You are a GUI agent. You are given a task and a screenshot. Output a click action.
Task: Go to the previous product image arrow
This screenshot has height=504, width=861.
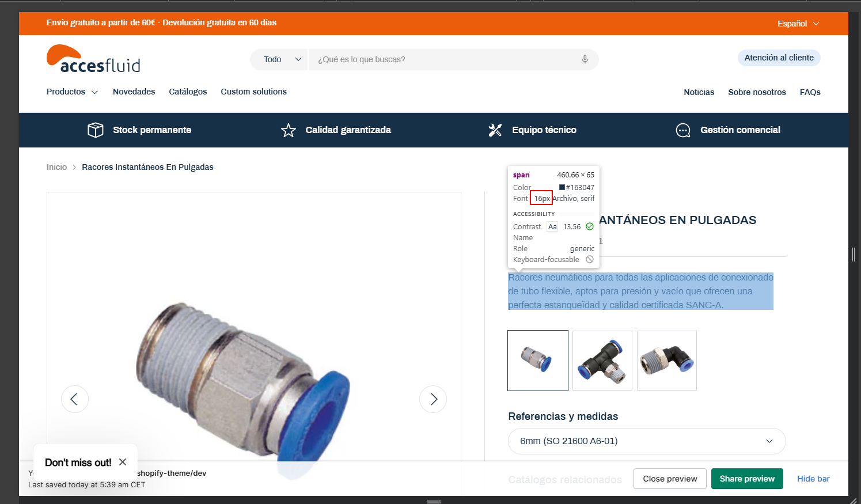[75, 399]
